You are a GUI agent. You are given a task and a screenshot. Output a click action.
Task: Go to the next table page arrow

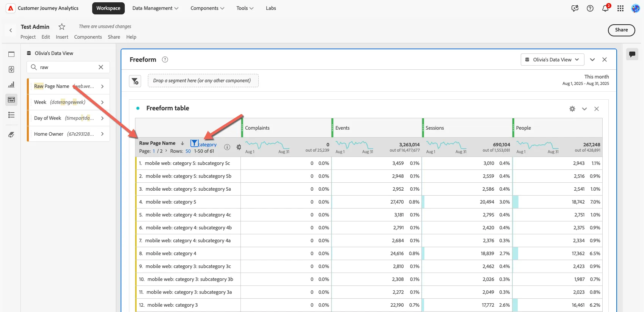[x=166, y=151]
